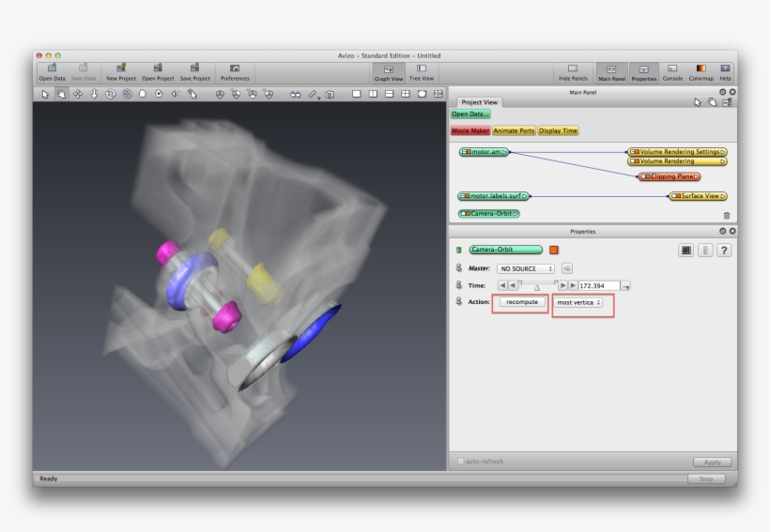The image size is (770, 532).
Task: Select the arrow cursor icon in Main Panel
Action: click(698, 102)
